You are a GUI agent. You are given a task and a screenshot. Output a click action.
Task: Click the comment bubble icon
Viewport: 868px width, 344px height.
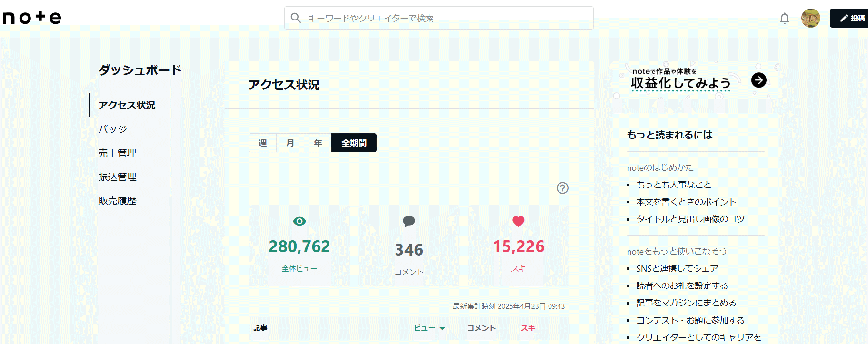point(409,221)
